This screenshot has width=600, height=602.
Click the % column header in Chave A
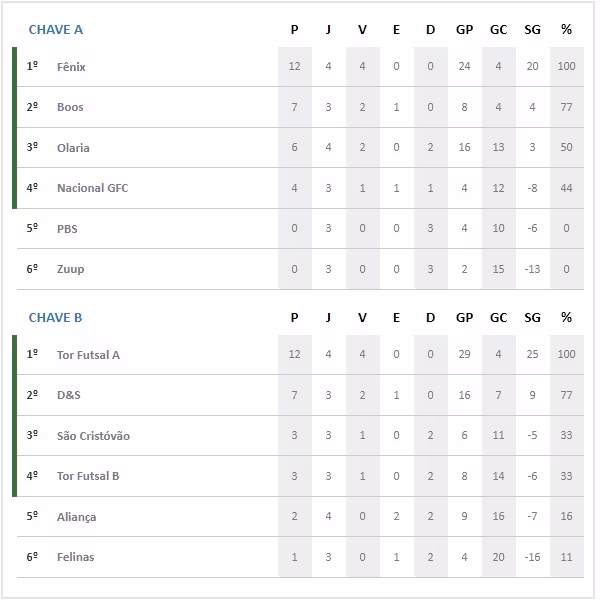[x=566, y=29]
